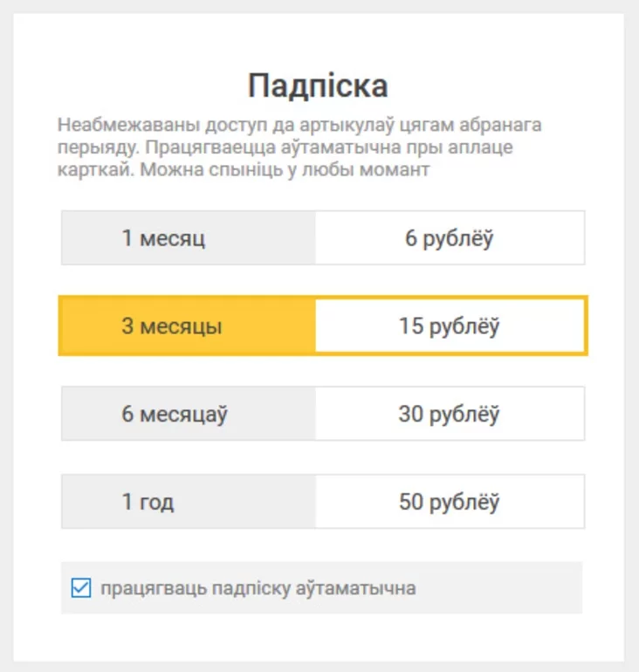Click the description line starting with перыяду
The width and height of the screenshot is (639, 672).
(x=285, y=147)
